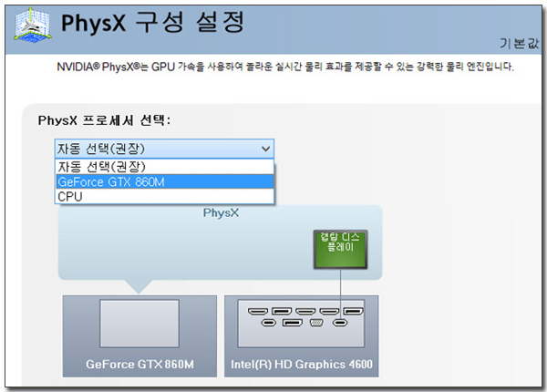547x392 pixels.
Task: Choose CPU option in the dropdown list
Action: (165, 196)
